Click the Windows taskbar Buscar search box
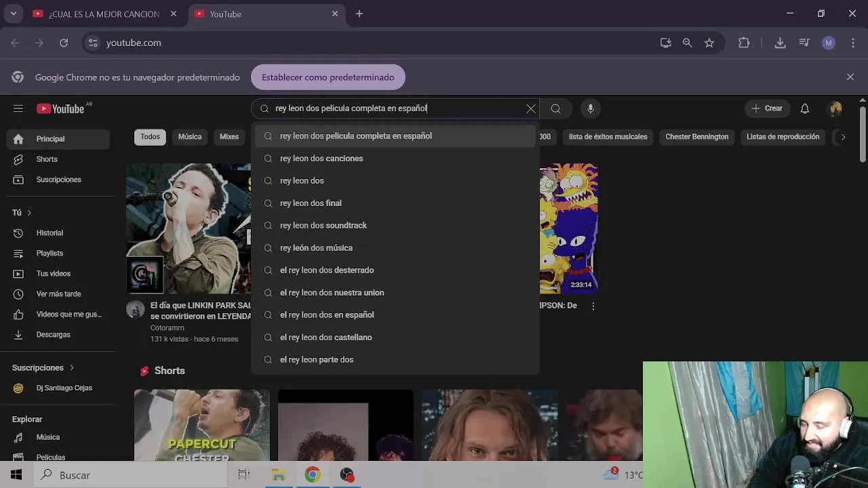Viewport: 868px width, 488px height. (x=130, y=475)
